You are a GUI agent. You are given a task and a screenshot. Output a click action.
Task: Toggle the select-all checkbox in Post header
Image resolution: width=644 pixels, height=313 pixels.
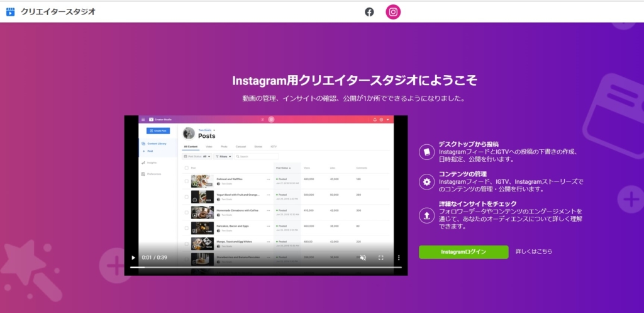[x=186, y=168]
